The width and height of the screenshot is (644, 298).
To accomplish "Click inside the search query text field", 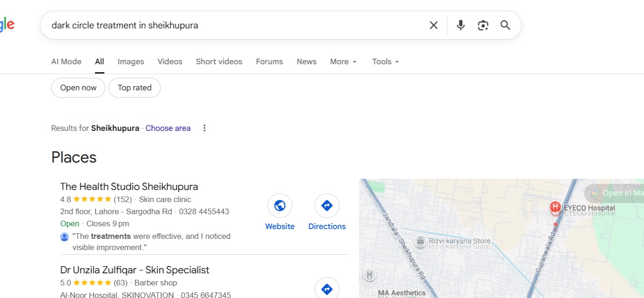I will [233, 25].
